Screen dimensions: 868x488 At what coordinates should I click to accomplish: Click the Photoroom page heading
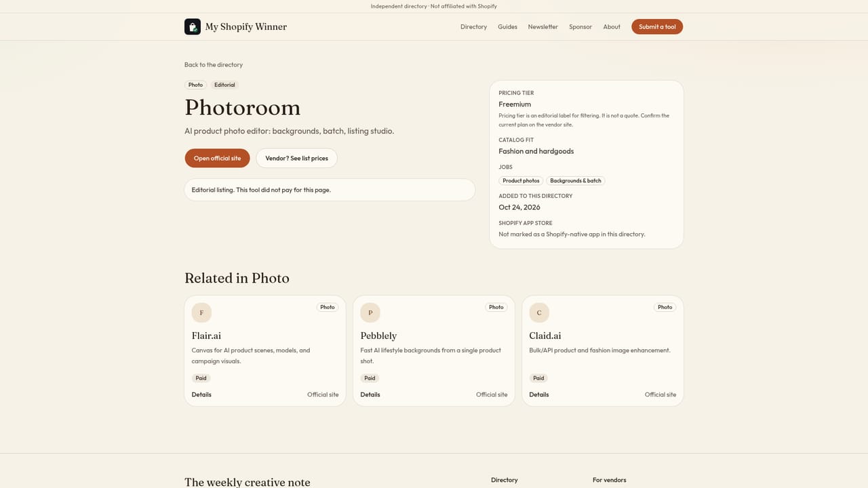pos(243,108)
